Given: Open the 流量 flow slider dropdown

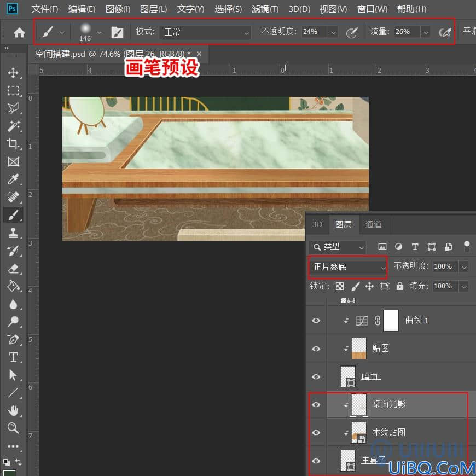Looking at the screenshot, I should pos(426,32).
